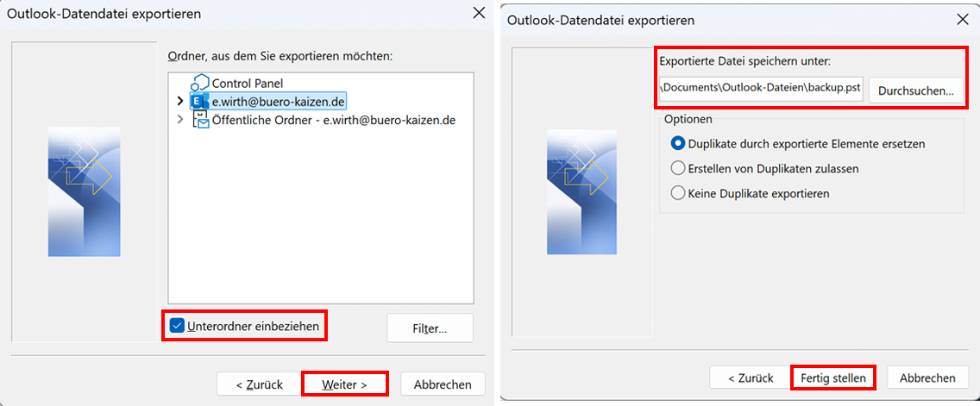Select Erstellen von Duplikaten zulassen option
The width and height of the screenshot is (980, 406).
678,169
